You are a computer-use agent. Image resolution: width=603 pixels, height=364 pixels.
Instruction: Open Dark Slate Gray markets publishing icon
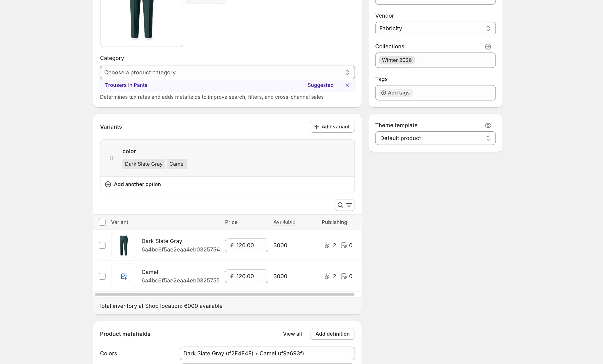[x=327, y=245]
